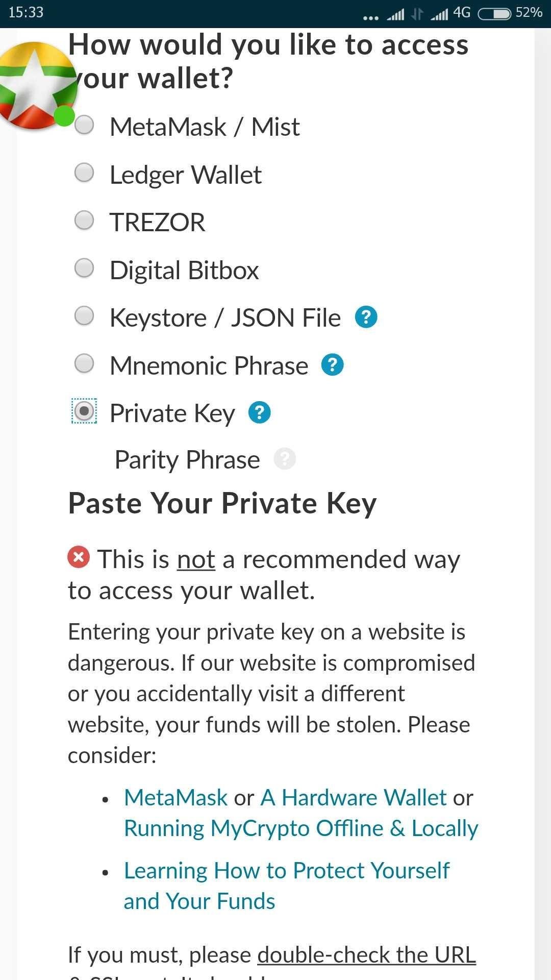Click the Parity Phrase option label

(187, 460)
